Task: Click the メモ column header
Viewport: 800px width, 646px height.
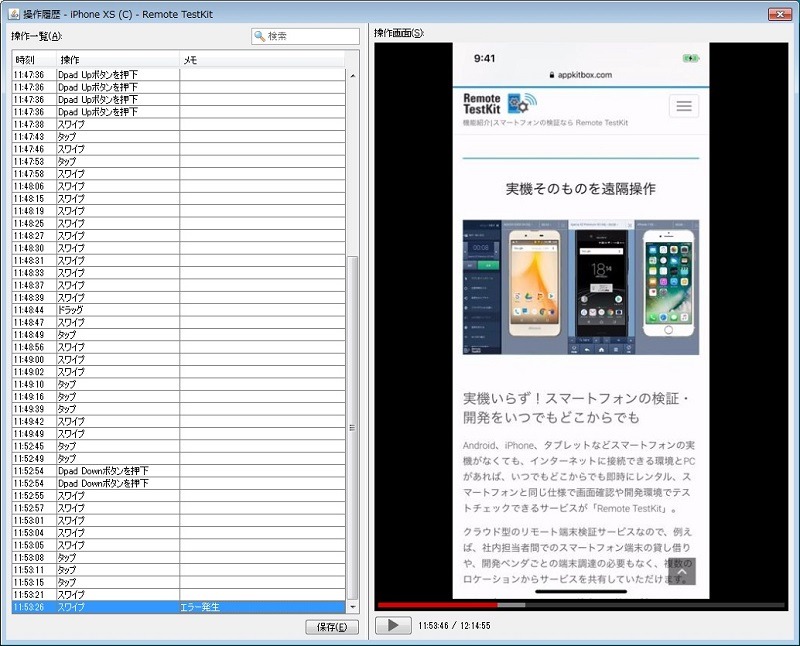Action: [x=262, y=60]
